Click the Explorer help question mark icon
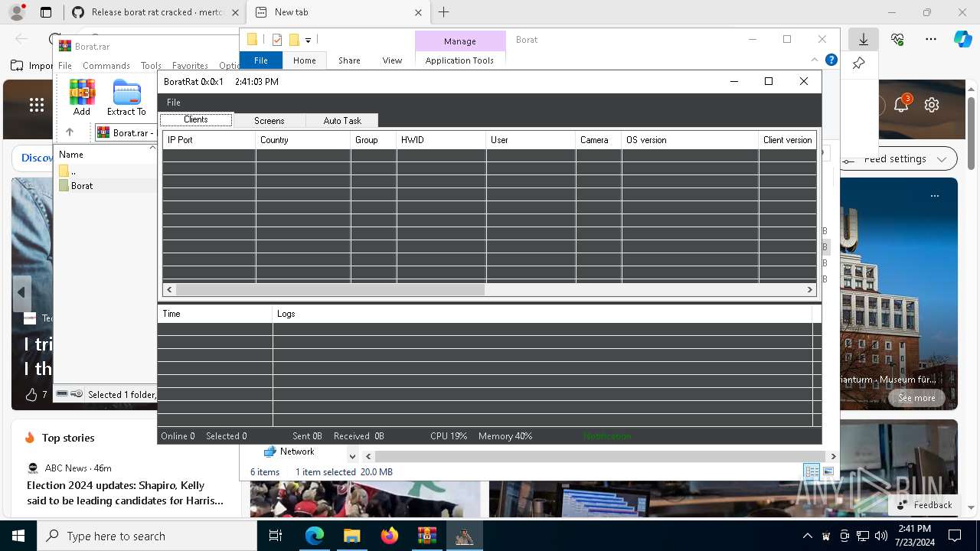The height and width of the screenshot is (551, 980). click(x=831, y=60)
